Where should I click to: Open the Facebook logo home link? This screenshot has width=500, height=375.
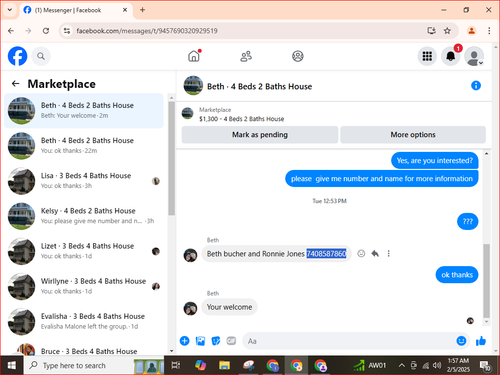[17, 56]
